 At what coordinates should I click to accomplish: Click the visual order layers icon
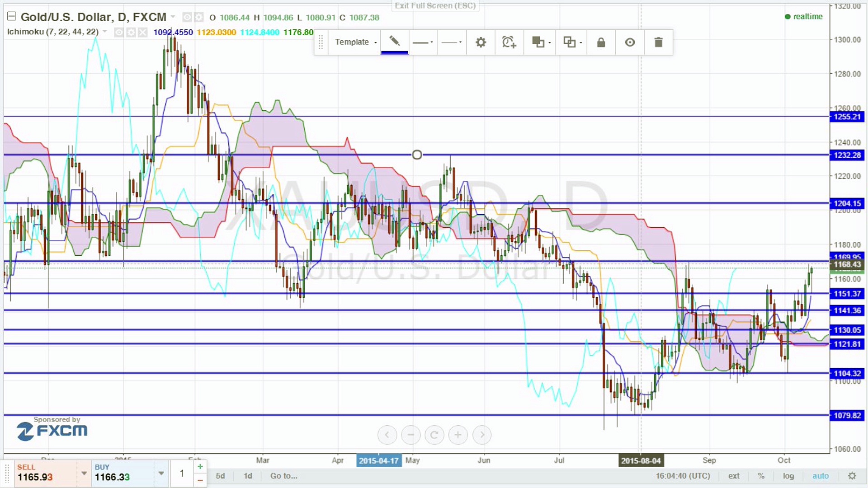point(538,42)
